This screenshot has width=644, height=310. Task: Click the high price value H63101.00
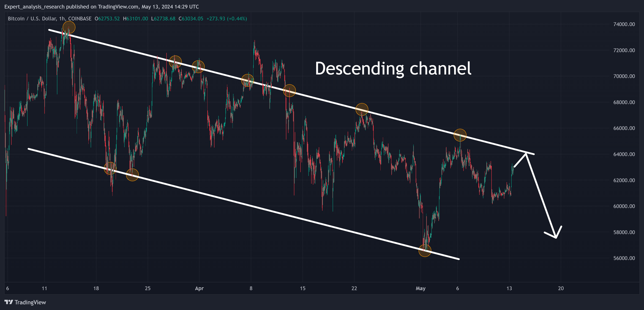pos(135,19)
